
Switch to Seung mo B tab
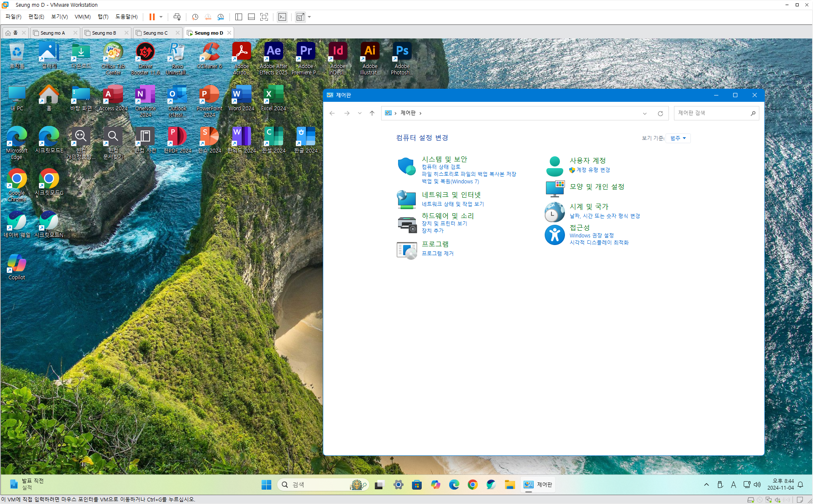[104, 33]
